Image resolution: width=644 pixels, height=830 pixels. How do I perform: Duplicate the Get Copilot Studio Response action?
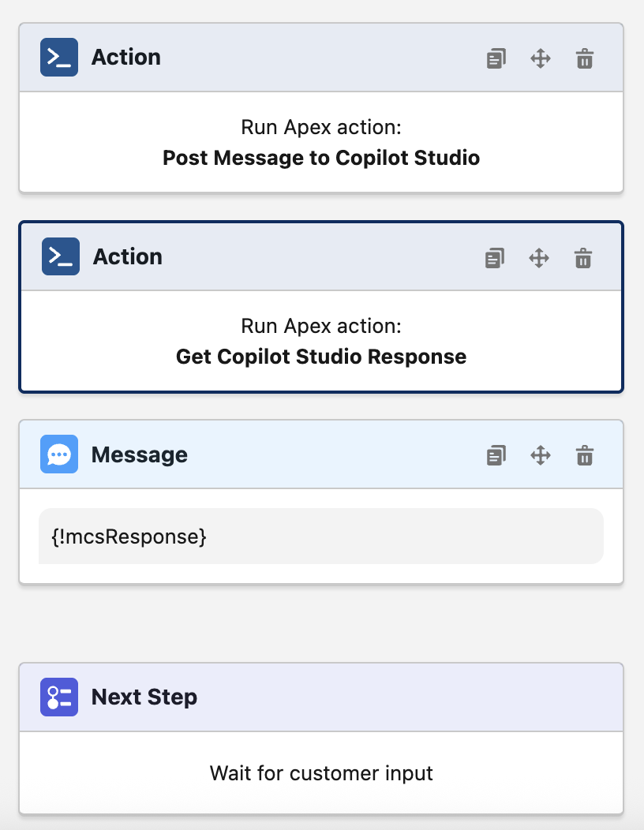pos(494,257)
